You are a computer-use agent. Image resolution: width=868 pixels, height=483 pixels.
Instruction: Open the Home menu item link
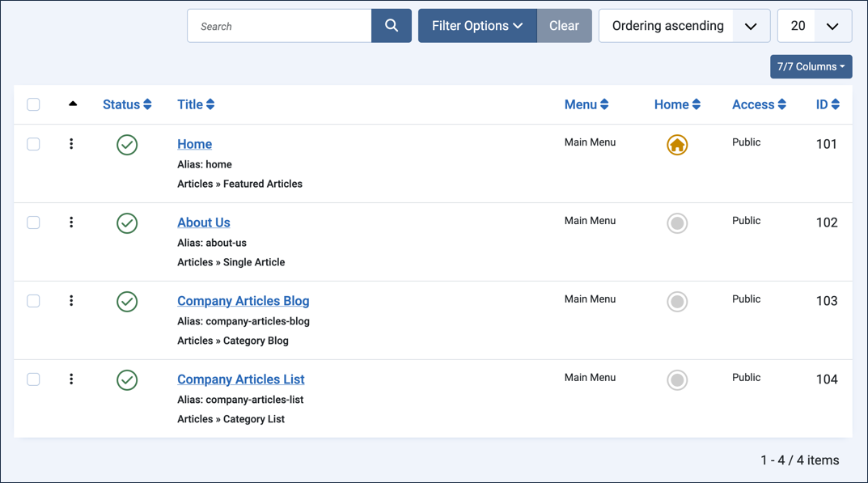[x=194, y=144]
